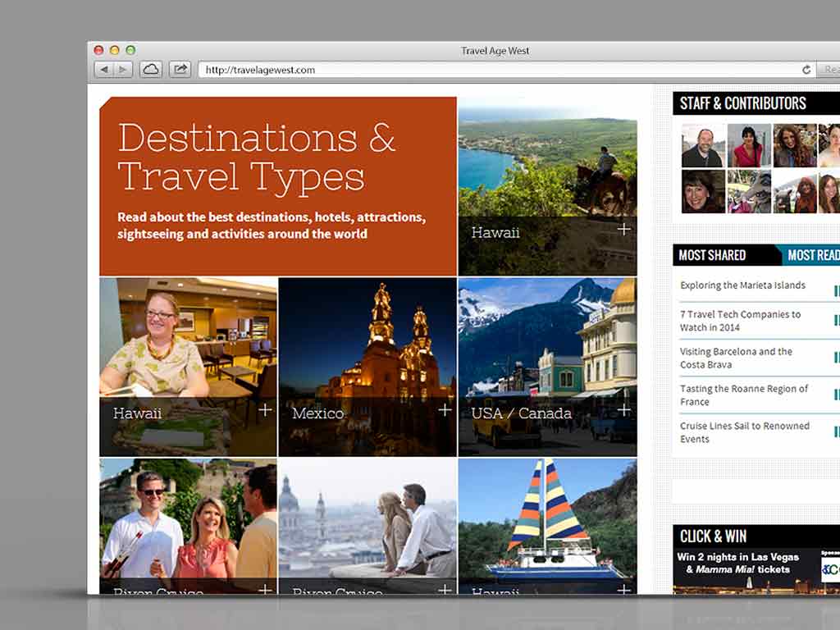Screen dimensions: 840x630
Task: Expand the plus icon on USA / Canada tile
Action: point(623,410)
